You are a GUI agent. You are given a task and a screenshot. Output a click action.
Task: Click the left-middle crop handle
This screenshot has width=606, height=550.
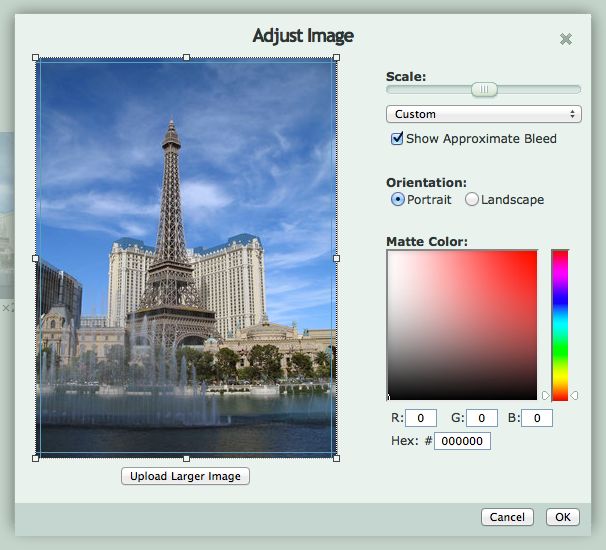pyautogui.click(x=36, y=258)
